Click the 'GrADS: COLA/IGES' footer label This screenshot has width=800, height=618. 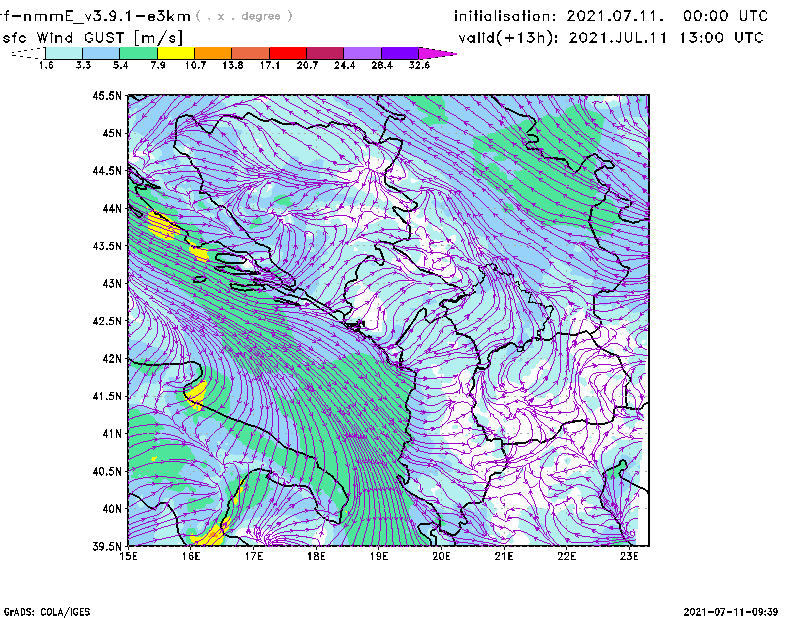point(47,612)
